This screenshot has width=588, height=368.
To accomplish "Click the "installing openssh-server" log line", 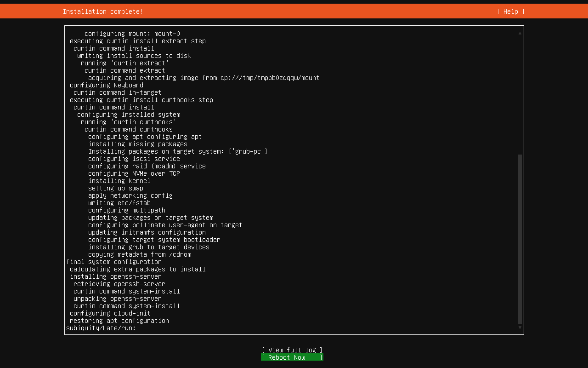I will 116,276.
